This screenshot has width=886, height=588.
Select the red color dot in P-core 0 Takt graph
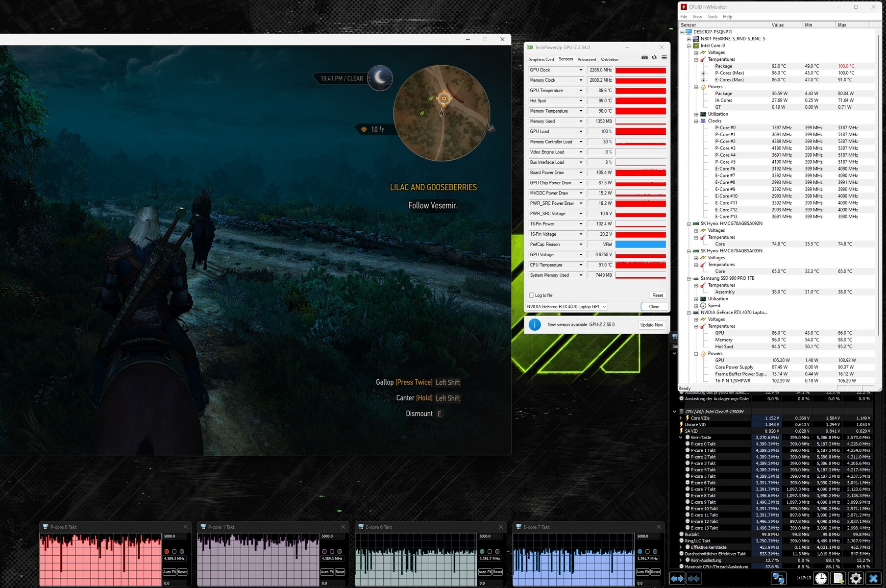[x=167, y=552]
